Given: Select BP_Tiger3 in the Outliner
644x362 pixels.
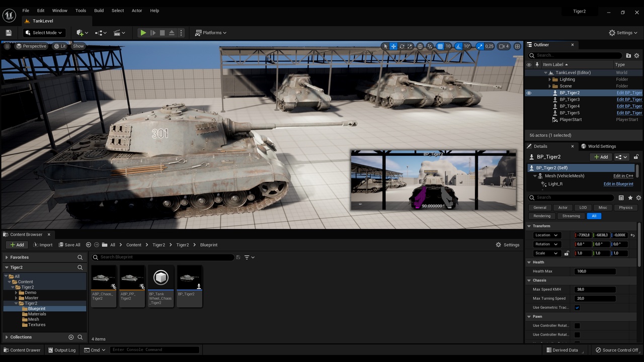Looking at the screenshot, I should coord(570,100).
